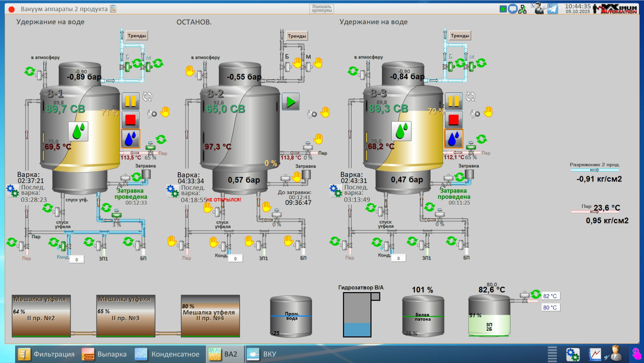Click the blue water drops button on B-3

coord(454,138)
